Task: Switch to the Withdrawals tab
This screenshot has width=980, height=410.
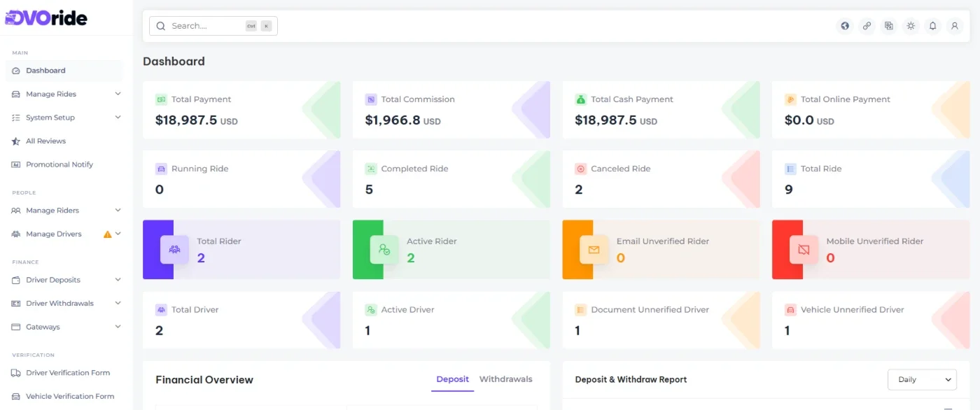Action: click(505, 379)
